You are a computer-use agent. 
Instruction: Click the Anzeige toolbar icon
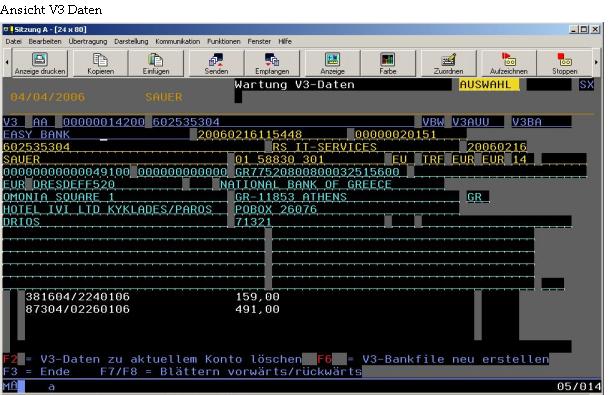click(x=332, y=63)
